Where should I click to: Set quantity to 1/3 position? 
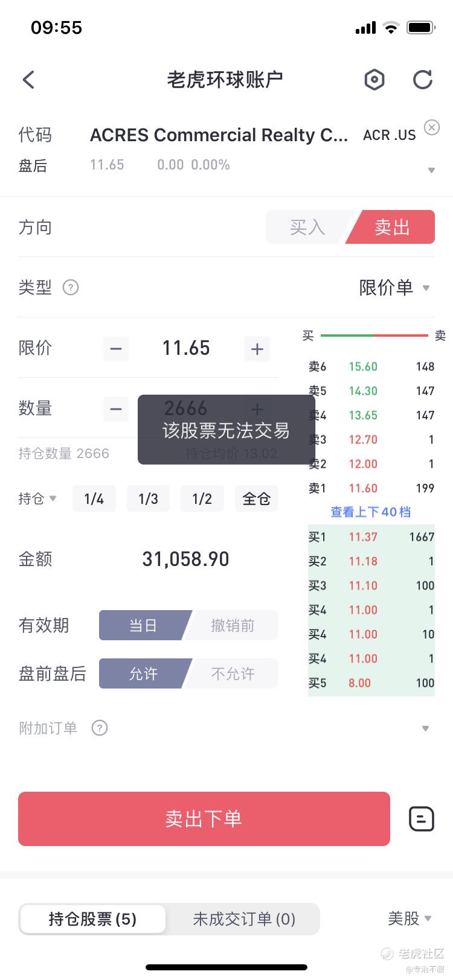[148, 498]
